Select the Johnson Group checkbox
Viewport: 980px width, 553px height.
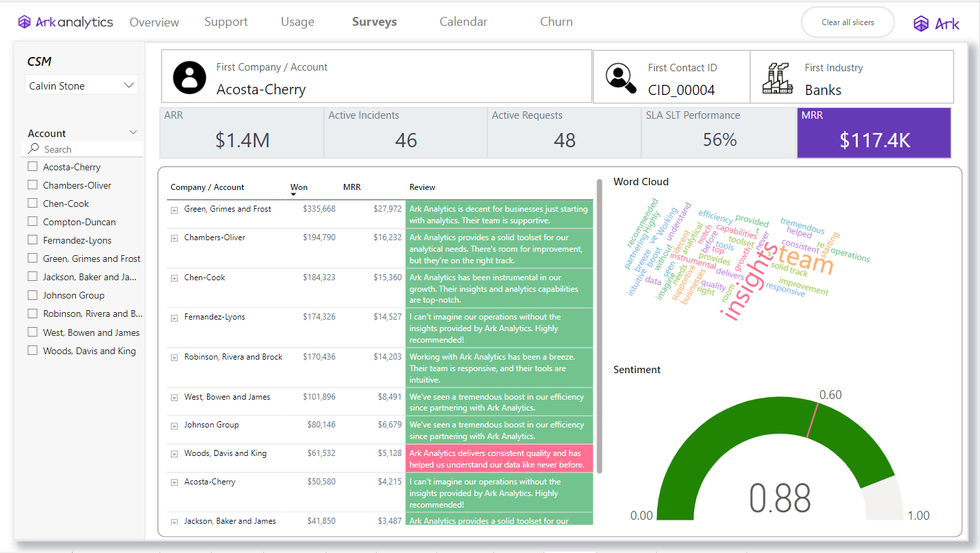pyautogui.click(x=31, y=294)
